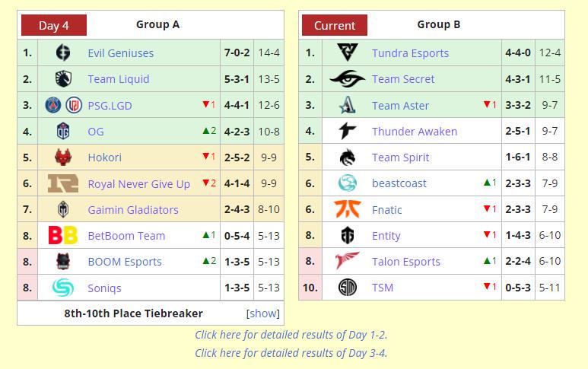Screen dimensions: 588x369
Task: Click the OG team logo icon
Action: tap(63, 132)
